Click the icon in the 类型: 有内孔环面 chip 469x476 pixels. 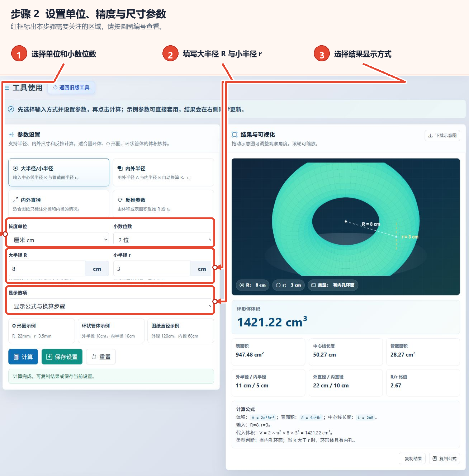point(313,285)
